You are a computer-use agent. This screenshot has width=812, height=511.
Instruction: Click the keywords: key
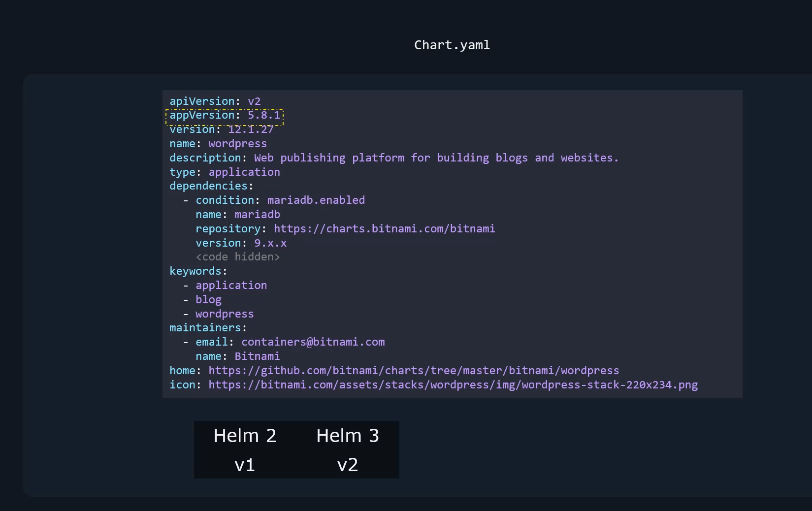point(198,271)
